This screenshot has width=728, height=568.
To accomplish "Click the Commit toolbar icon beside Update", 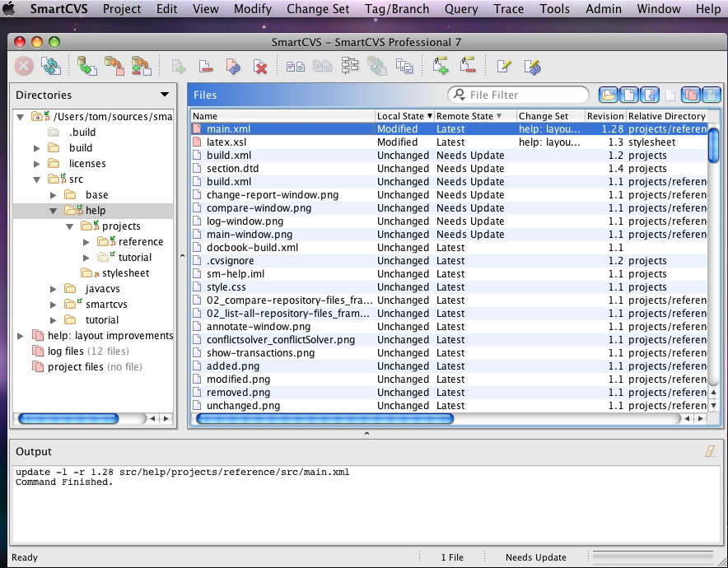I will (114, 67).
